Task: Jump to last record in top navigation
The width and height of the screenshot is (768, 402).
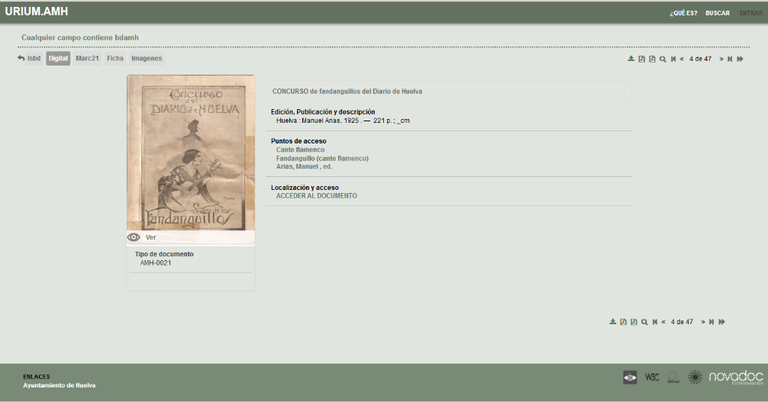Action: (730, 59)
